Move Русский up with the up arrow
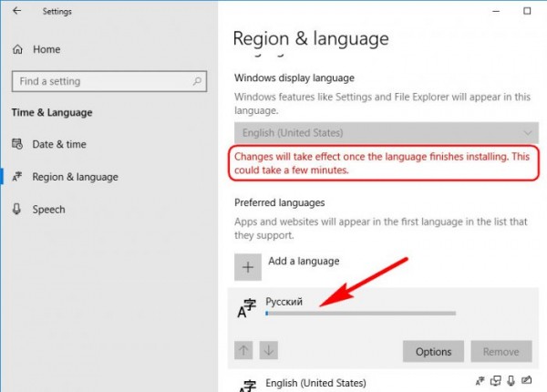 pyautogui.click(x=243, y=350)
